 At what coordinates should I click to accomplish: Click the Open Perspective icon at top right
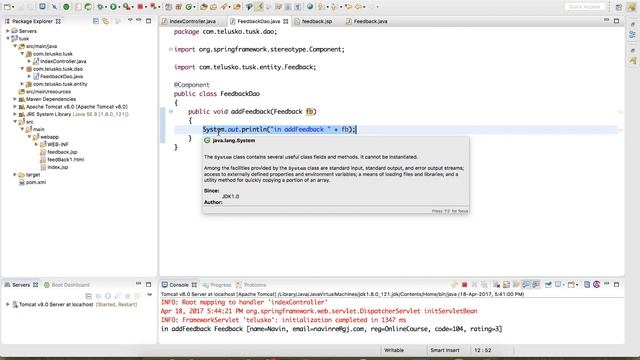pos(619,7)
